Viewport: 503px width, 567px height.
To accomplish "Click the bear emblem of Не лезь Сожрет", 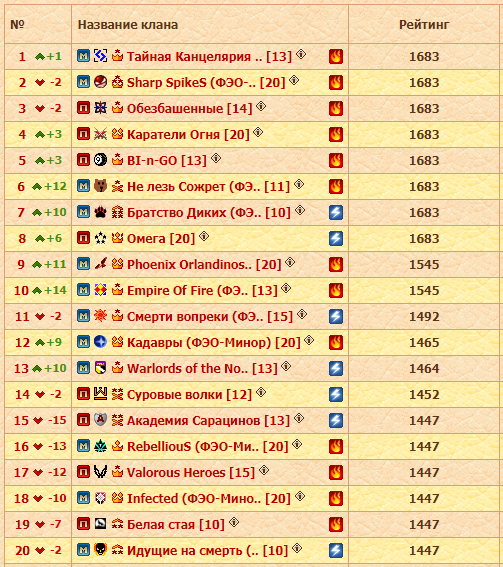I will tap(100, 186).
